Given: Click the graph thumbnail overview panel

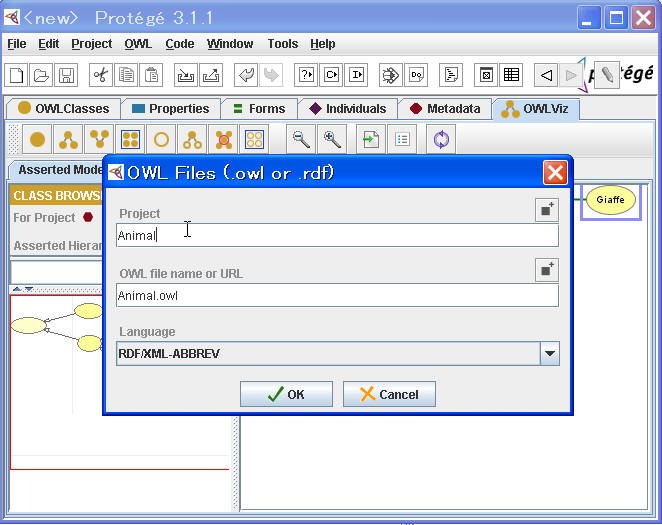Looking at the screenshot, I should [x=120, y=382].
